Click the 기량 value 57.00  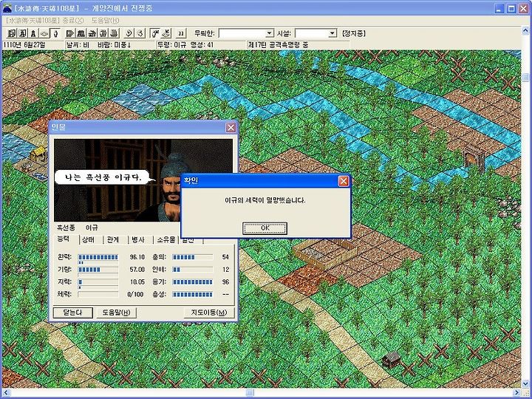click(137, 270)
